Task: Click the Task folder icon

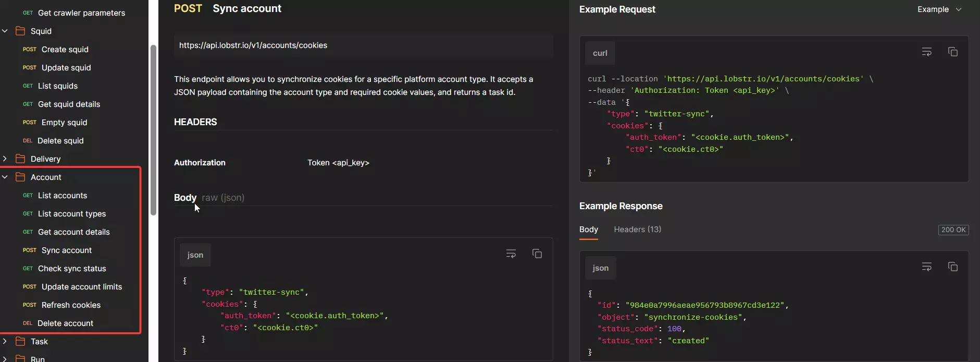Action: click(20, 341)
